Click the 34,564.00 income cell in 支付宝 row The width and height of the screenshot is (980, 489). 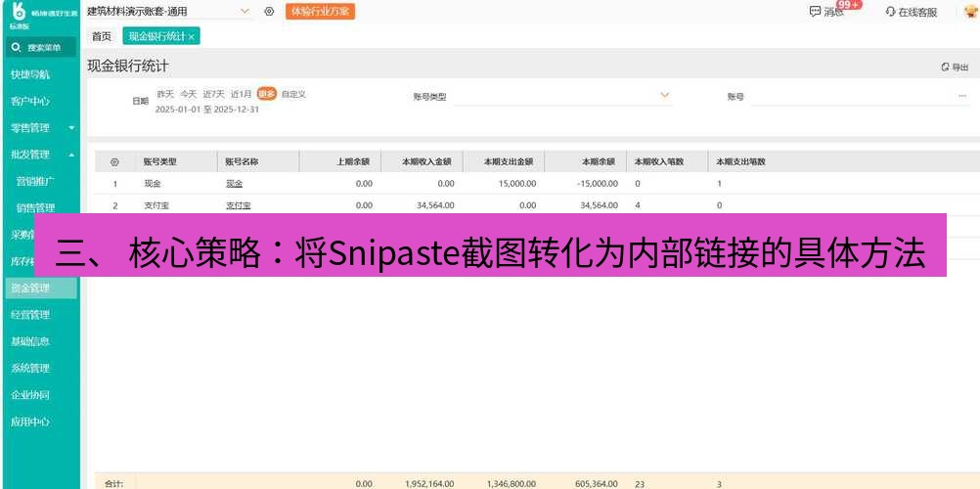point(435,205)
